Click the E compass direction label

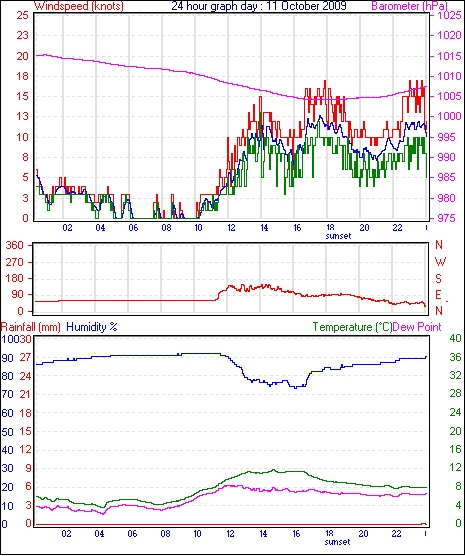439,295
